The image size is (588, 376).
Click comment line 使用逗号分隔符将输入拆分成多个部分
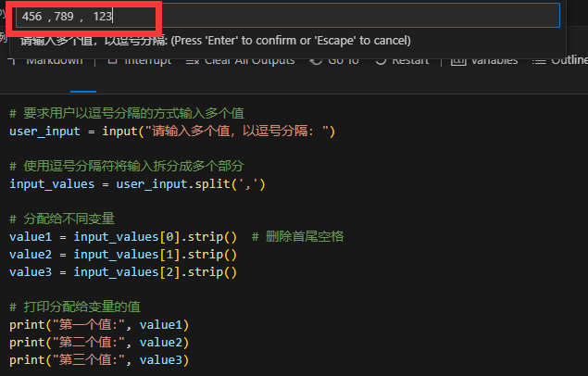(127, 166)
